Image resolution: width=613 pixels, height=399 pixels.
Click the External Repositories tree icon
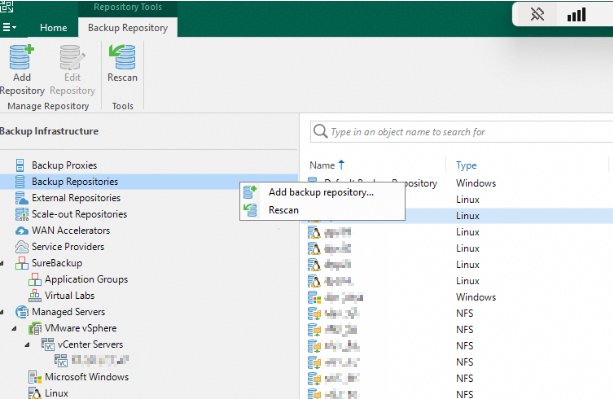tap(22, 198)
